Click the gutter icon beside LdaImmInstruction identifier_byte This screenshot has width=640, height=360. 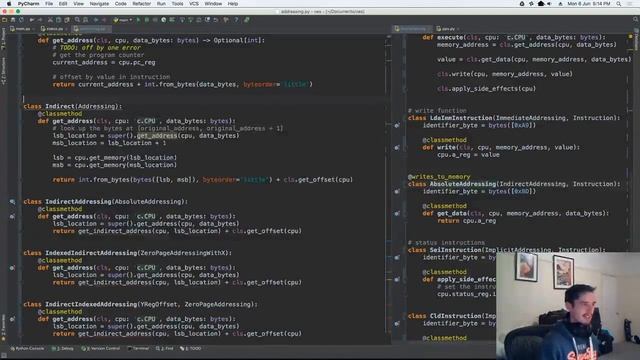tap(397, 125)
